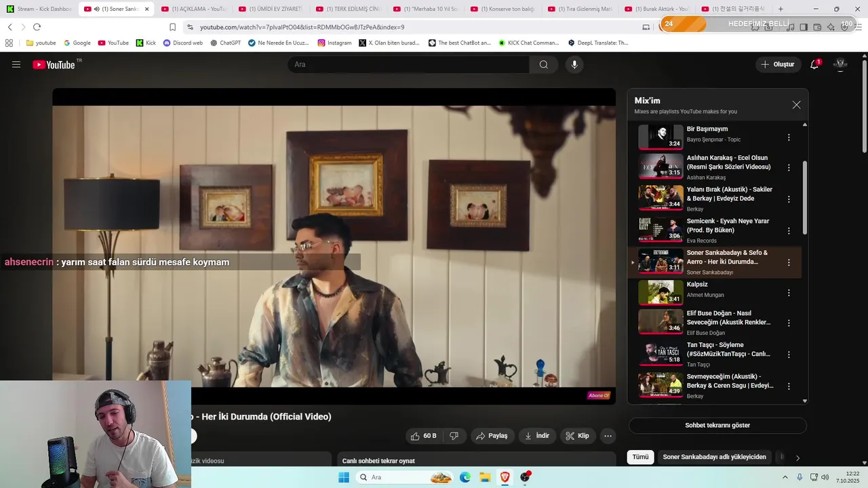The image size is (868, 488).
Task: Create a clip with Klip button
Action: pyautogui.click(x=578, y=436)
